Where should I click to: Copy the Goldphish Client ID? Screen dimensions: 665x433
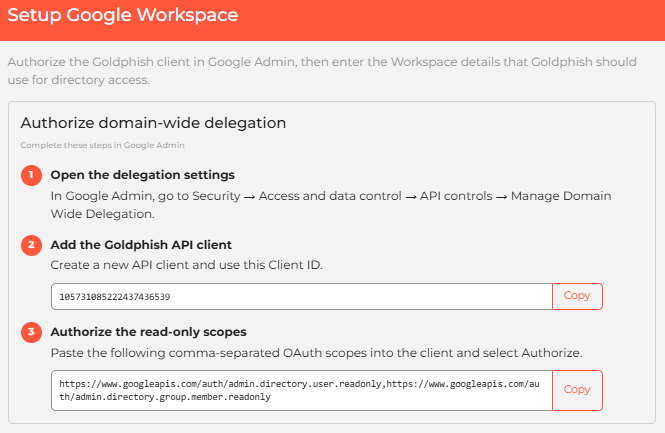click(x=577, y=296)
